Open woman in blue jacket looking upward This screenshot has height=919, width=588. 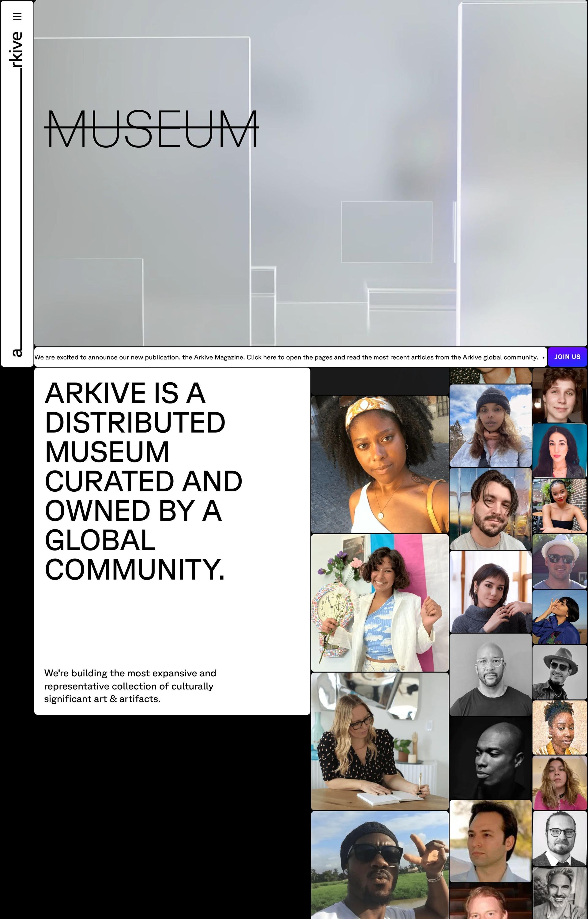559,617
